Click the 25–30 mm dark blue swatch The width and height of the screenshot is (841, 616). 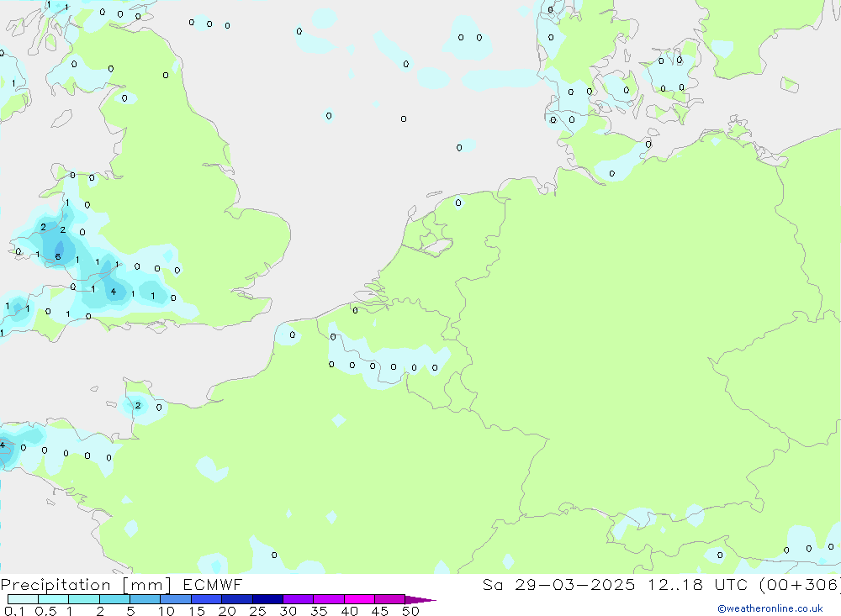(267, 599)
